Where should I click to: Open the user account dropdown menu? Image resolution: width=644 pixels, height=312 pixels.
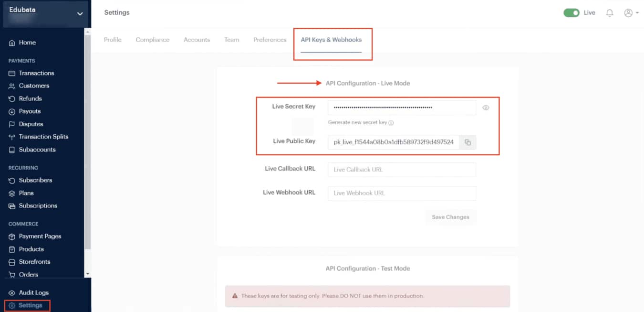coord(631,13)
